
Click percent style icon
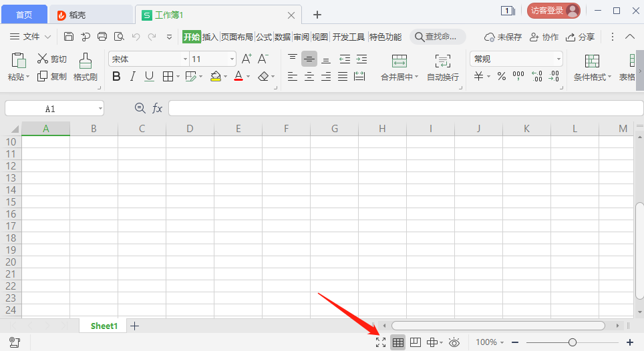click(x=502, y=76)
